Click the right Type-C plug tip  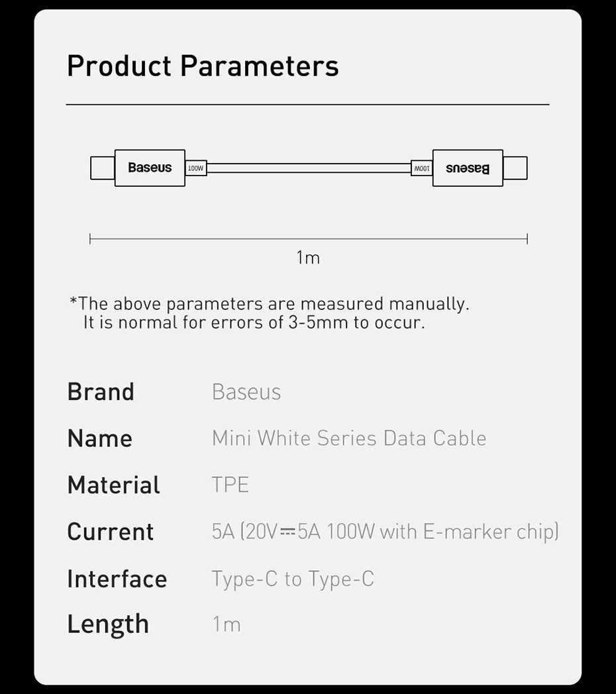click(515, 168)
